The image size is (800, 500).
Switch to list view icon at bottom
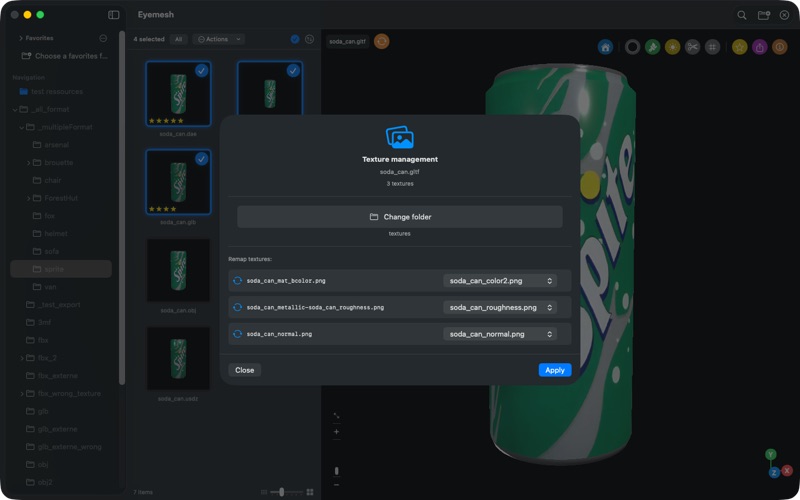tap(264, 492)
